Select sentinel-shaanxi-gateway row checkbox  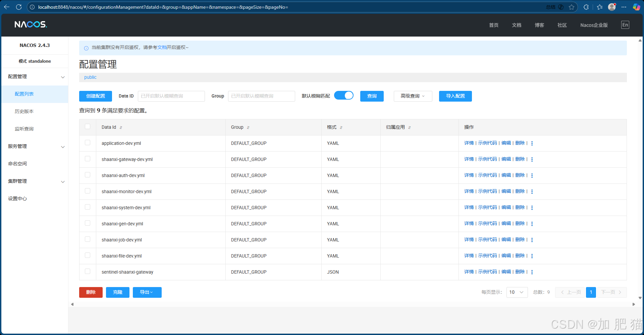click(x=88, y=271)
